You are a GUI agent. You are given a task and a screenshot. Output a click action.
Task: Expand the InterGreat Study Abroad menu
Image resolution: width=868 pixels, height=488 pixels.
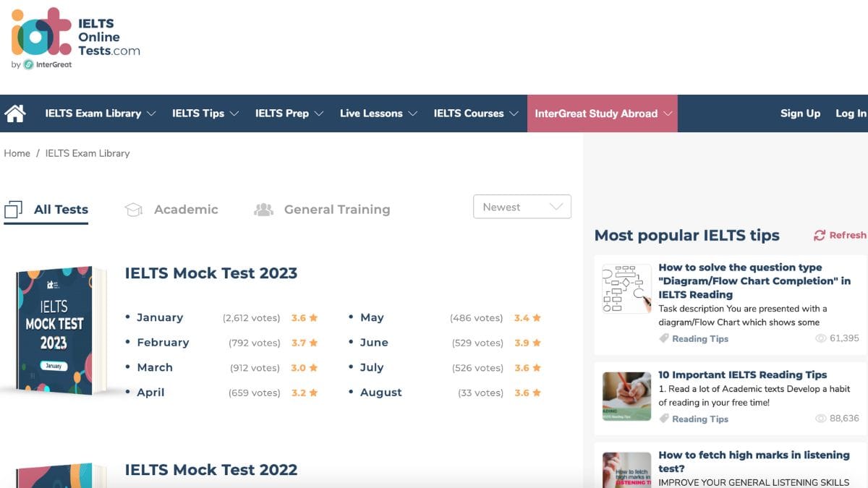pyautogui.click(x=603, y=114)
